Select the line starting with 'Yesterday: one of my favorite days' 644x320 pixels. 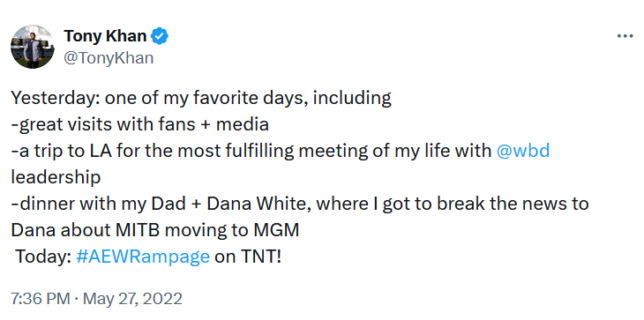201,98
